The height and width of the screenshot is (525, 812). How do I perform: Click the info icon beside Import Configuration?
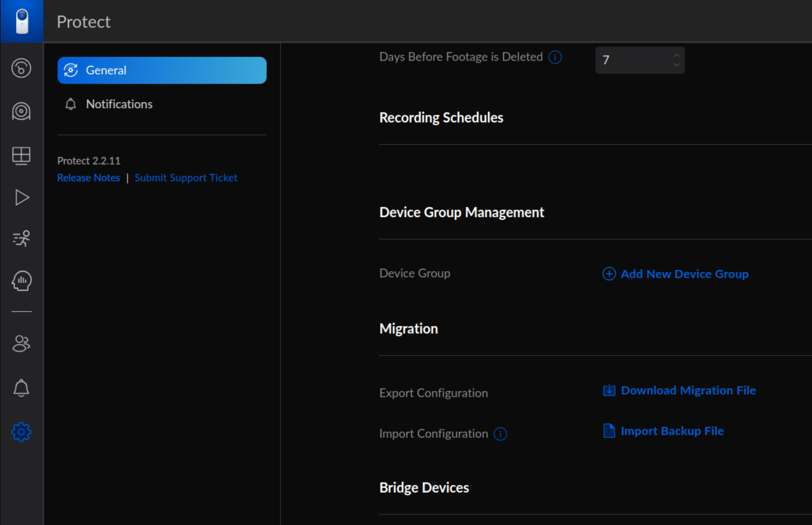500,434
